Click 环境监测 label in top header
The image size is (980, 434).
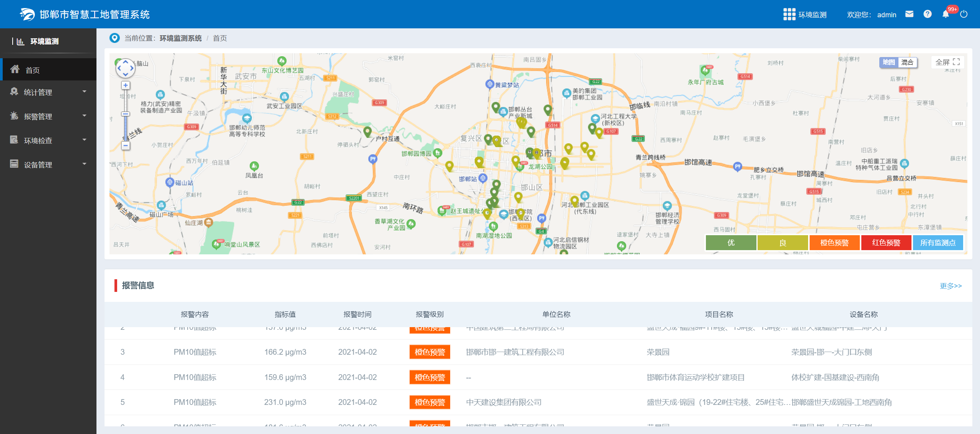click(812, 15)
